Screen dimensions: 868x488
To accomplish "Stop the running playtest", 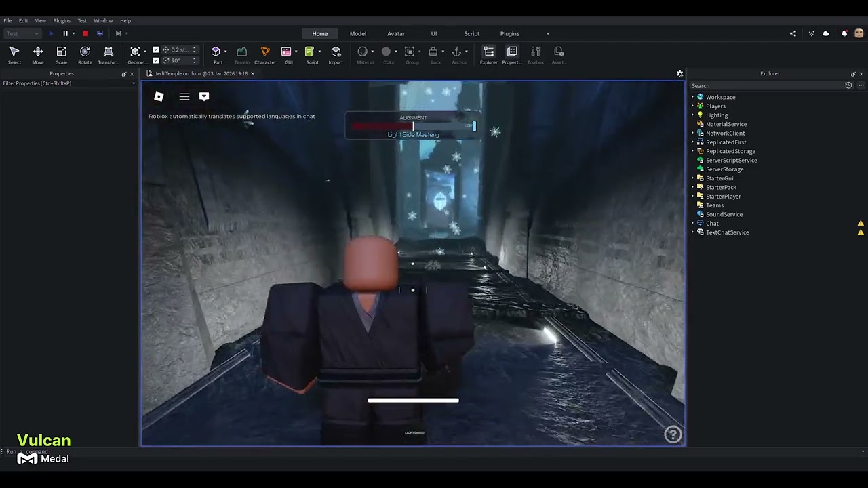I will [x=85, y=33].
